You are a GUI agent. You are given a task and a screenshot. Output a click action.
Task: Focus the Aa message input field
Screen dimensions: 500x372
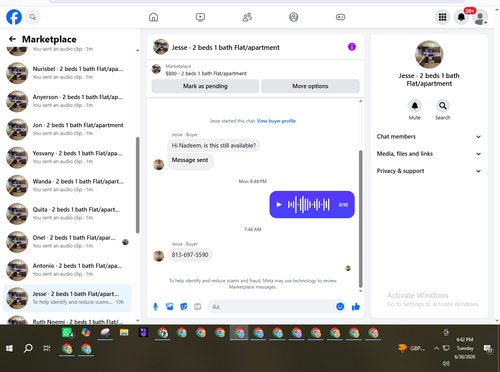(272, 307)
